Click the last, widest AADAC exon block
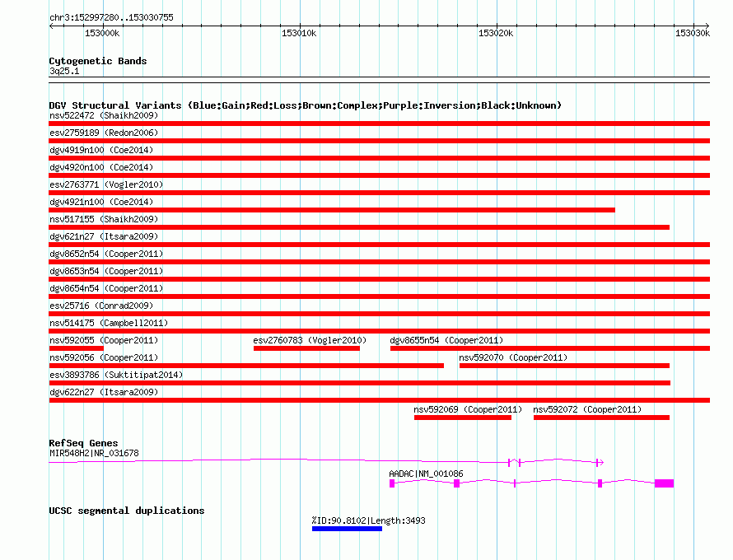733x560 pixels. pos(664,483)
